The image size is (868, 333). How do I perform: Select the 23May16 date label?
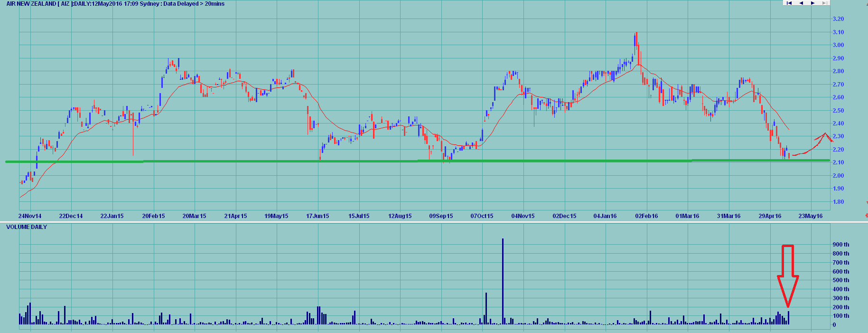point(811,216)
